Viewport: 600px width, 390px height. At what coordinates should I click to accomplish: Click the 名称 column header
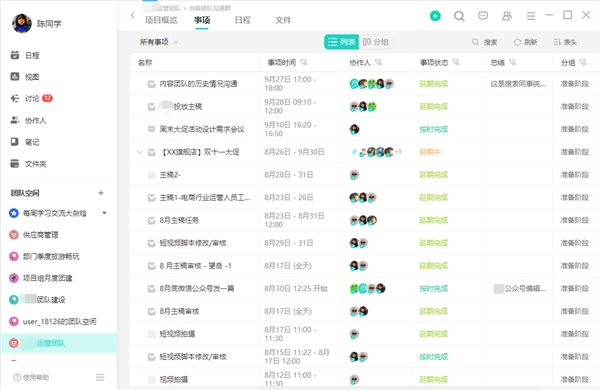click(x=145, y=62)
